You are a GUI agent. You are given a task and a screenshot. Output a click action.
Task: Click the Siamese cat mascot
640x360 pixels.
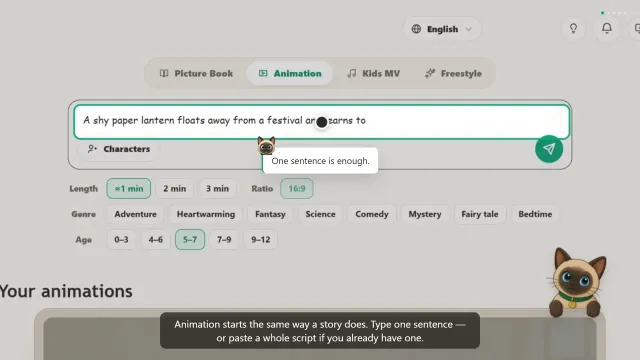tap(577, 282)
